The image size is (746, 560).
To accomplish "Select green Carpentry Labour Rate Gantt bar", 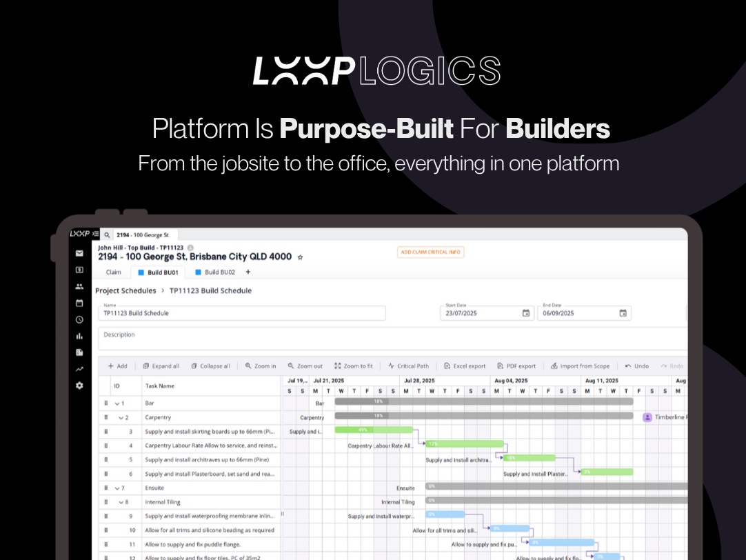I will (465, 444).
